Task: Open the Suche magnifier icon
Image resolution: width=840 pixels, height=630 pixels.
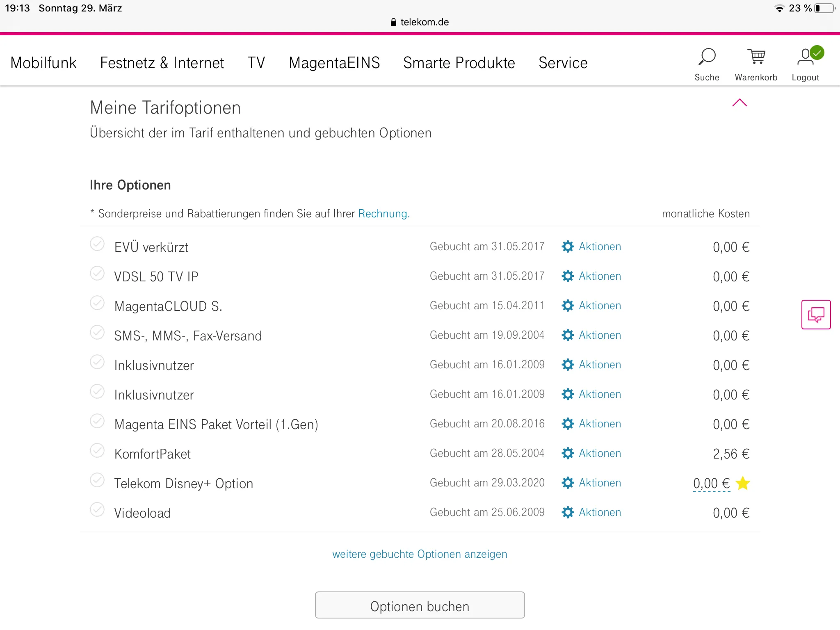Action: tap(707, 57)
